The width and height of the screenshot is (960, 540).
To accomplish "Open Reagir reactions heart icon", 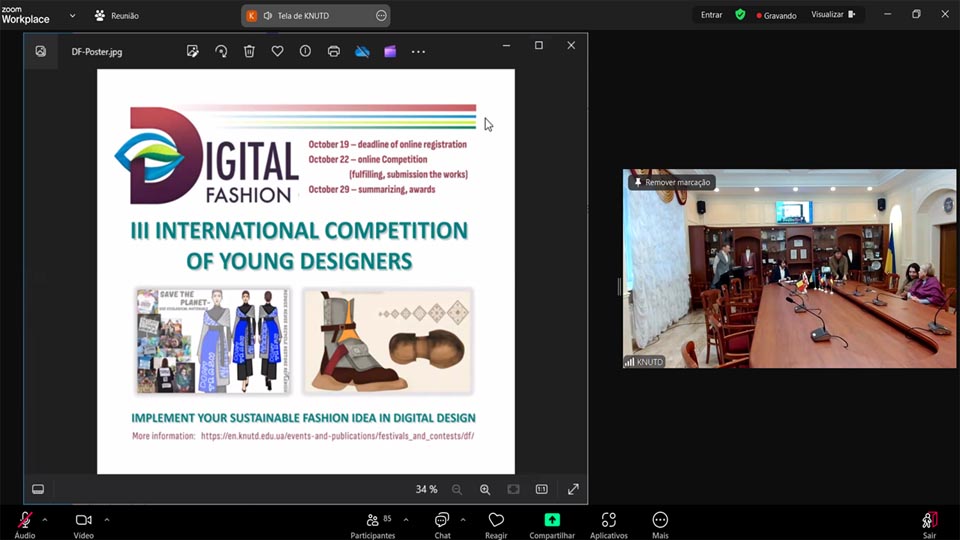I will 496,520.
